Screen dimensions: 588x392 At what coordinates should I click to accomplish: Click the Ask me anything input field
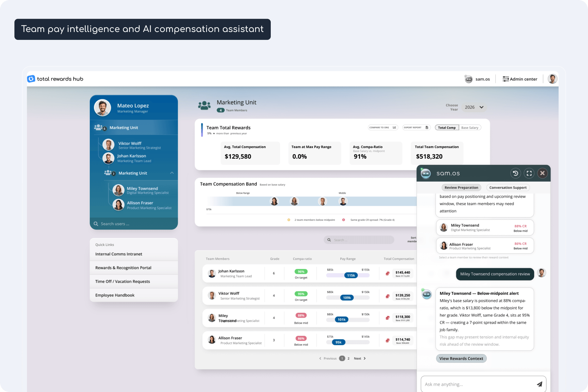point(477,384)
